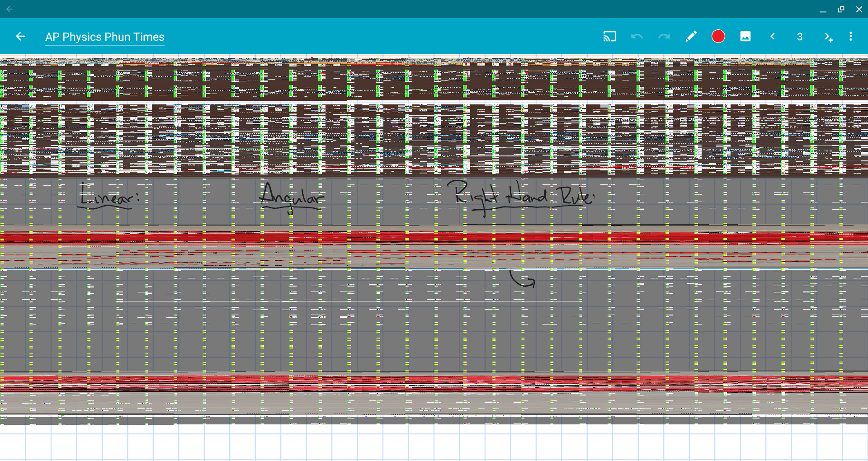This screenshot has height=461, width=868.
Task: Insert an image onto the page
Action: 745,36
